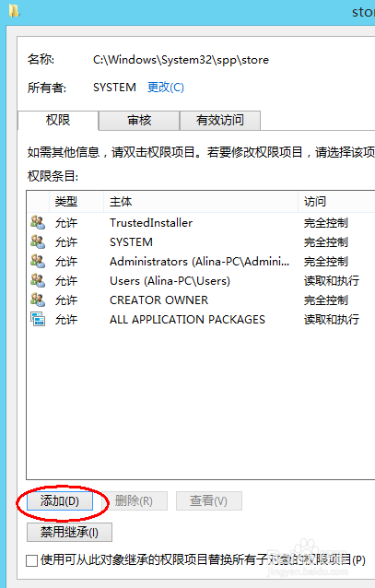Click the Administrators entry's group icon
The image size is (375, 588).
(38, 261)
